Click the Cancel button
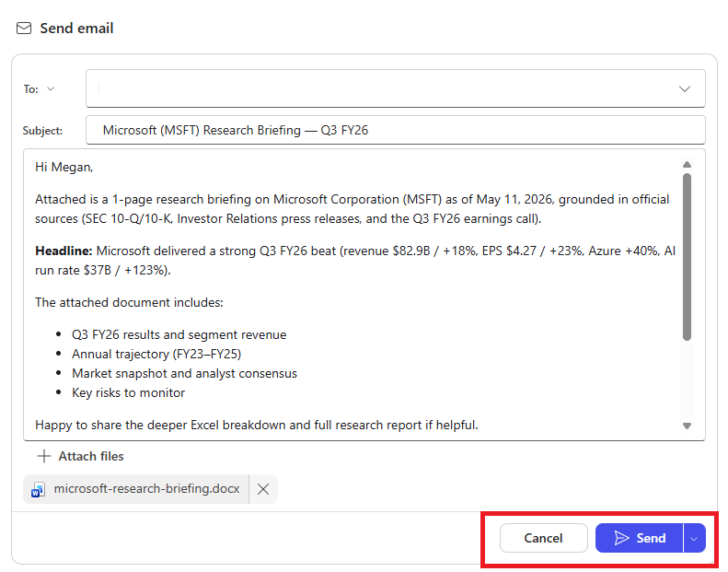 coord(543,538)
